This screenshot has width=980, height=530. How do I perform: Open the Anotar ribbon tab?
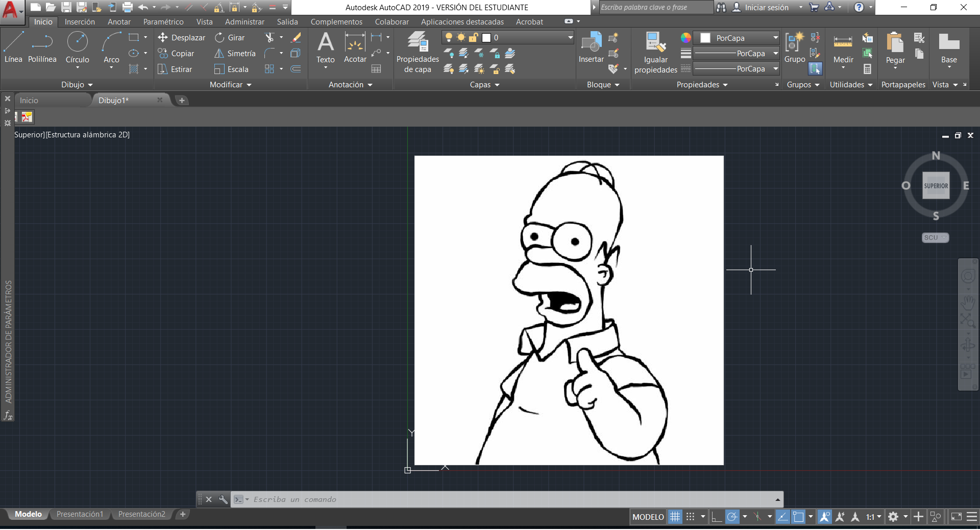pyautogui.click(x=119, y=22)
